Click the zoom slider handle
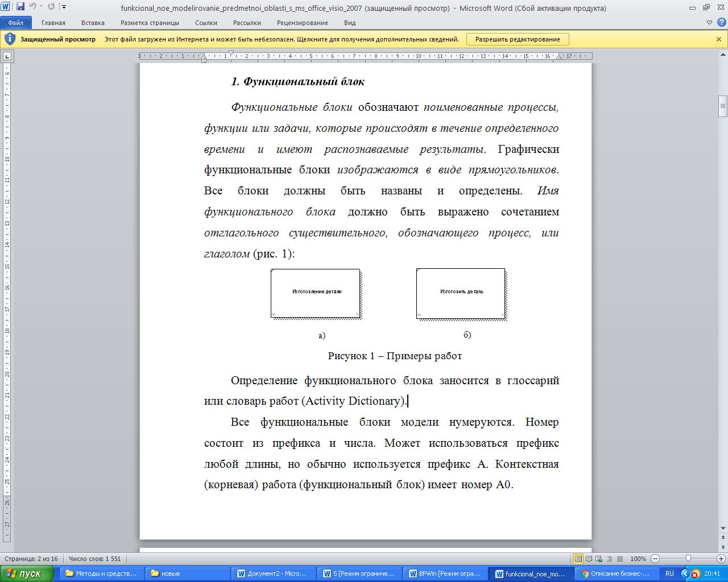 (688, 559)
